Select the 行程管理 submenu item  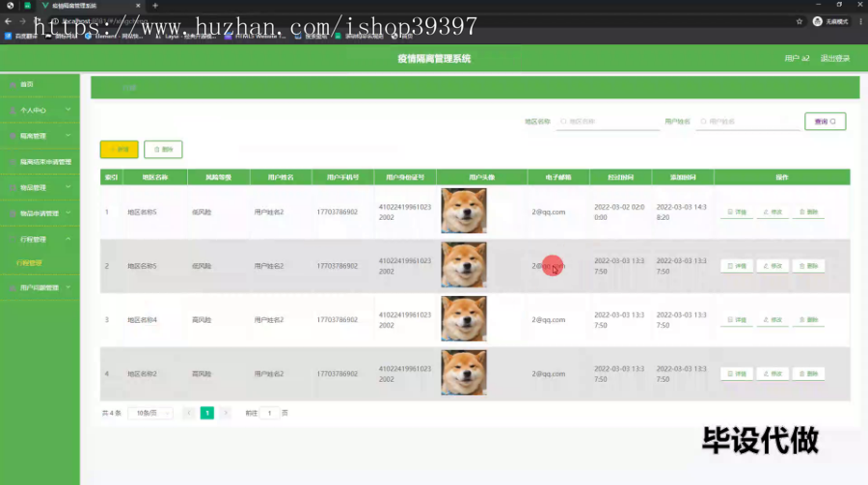tap(29, 263)
